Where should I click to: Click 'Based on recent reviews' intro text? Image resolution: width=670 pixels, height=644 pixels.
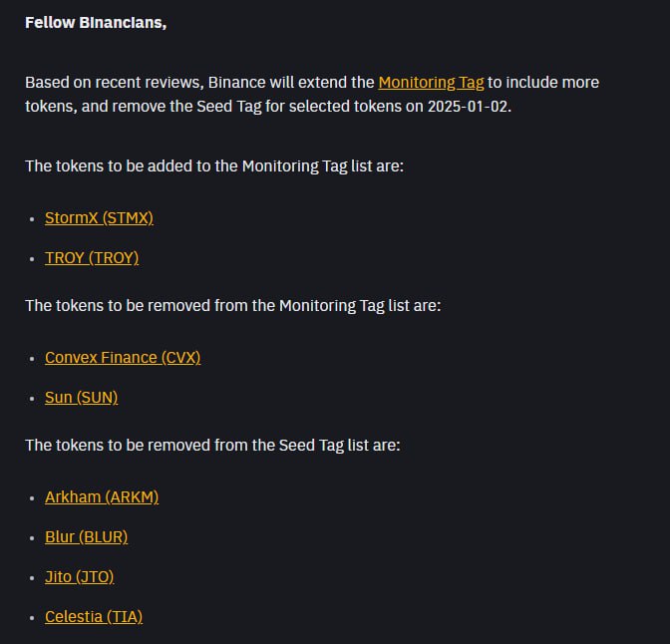114,83
